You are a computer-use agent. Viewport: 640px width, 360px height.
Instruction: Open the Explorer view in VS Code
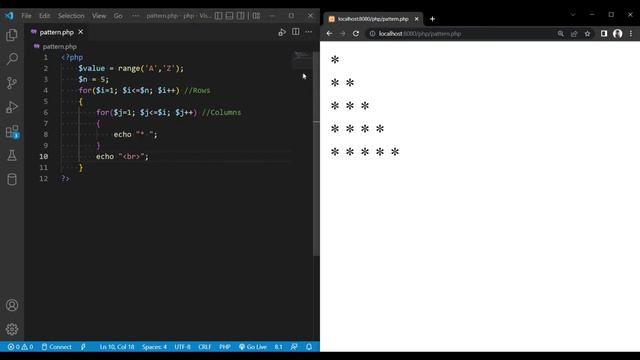(x=12, y=35)
